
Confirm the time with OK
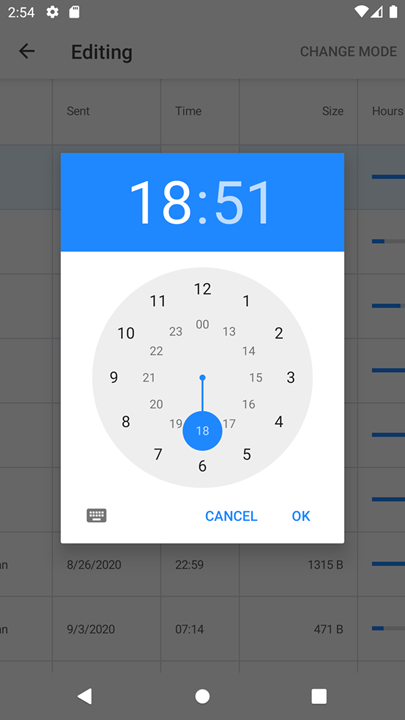click(301, 516)
